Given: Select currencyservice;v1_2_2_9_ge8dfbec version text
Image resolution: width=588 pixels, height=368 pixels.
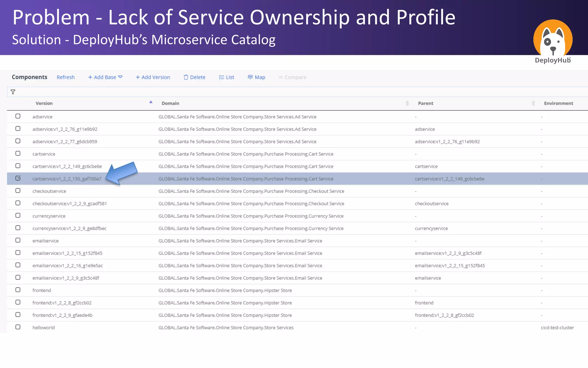Looking at the screenshot, I should coord(69,229).
